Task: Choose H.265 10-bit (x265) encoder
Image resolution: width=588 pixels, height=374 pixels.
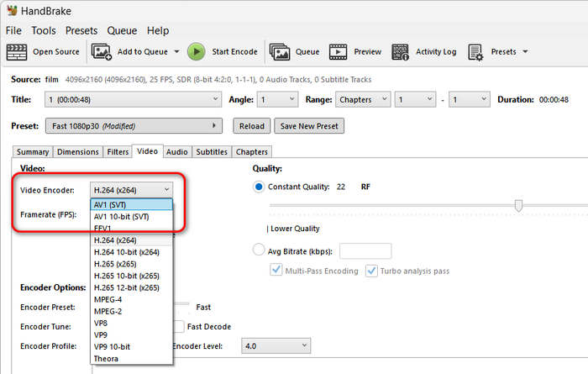Action: point(131,276)
